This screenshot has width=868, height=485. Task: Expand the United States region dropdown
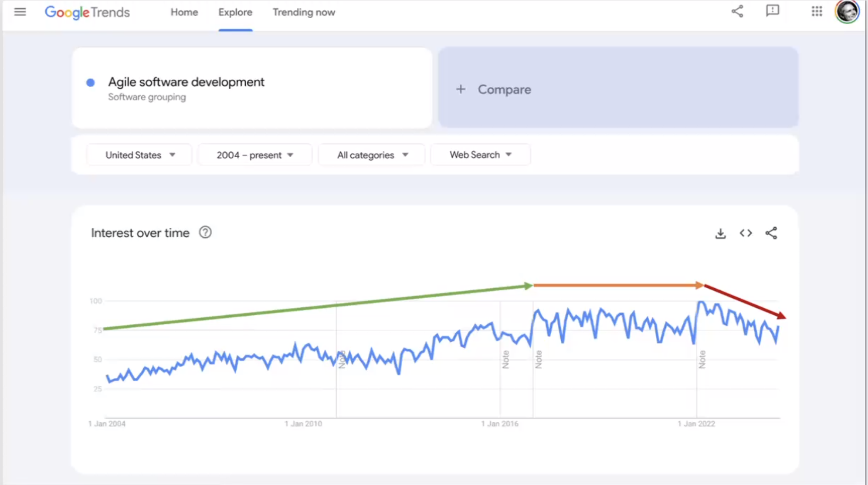coord(139,155)
